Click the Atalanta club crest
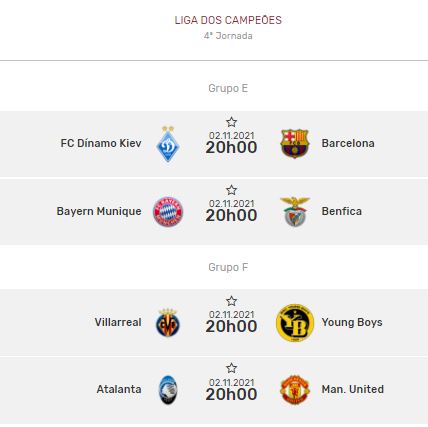This screenshot has width=428, height=427. 168,390
